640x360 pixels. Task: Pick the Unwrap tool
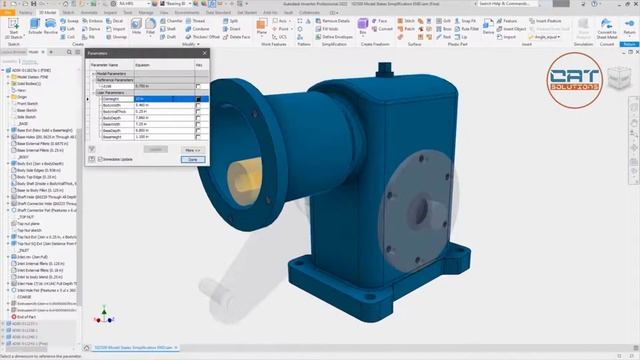(x=116, y=37)
